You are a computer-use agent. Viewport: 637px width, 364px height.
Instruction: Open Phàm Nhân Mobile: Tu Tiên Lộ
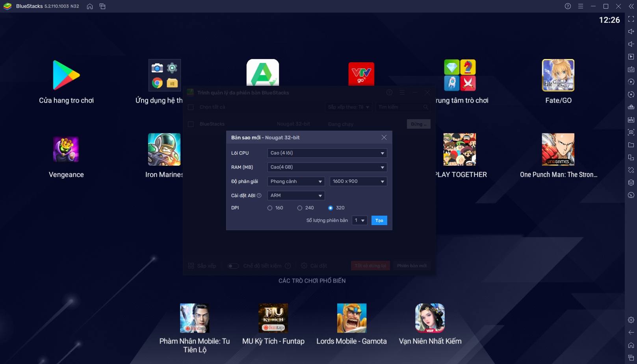tap(195, 318)
